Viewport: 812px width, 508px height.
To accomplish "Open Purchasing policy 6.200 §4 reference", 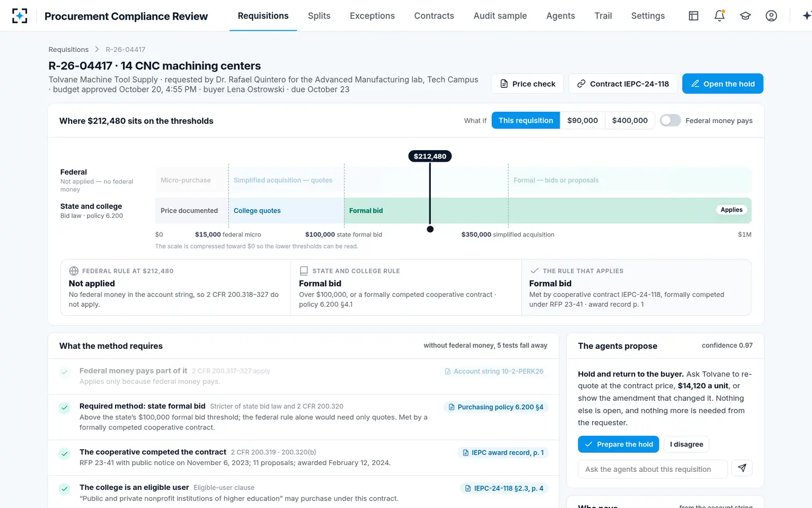I will pyautogui.click(x=496, y=407).
